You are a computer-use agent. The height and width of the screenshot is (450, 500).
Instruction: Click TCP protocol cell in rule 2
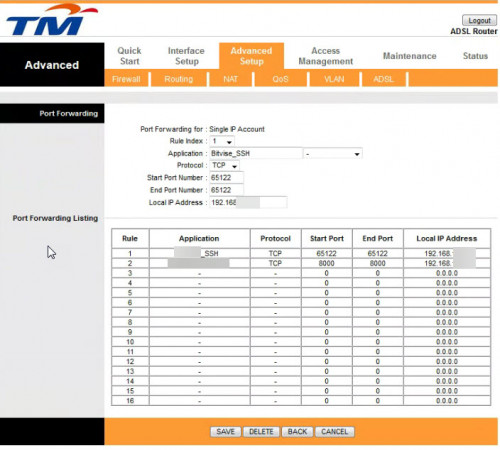pyautogui.click(x=275, y=263)
